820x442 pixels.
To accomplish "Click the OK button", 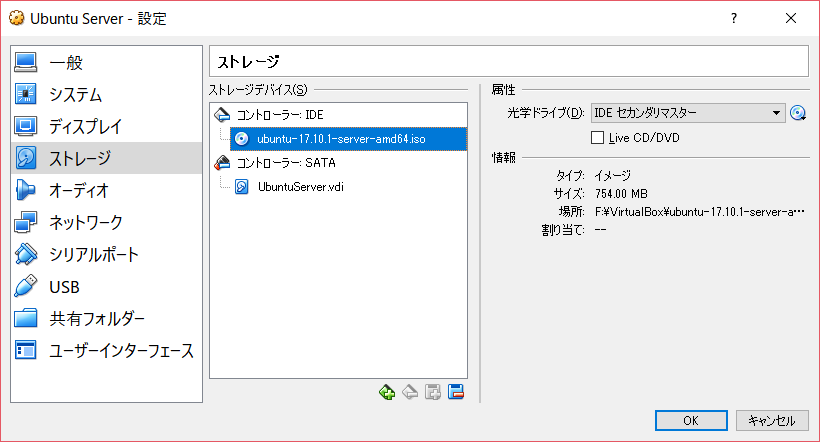I will (x=691, y=421).
